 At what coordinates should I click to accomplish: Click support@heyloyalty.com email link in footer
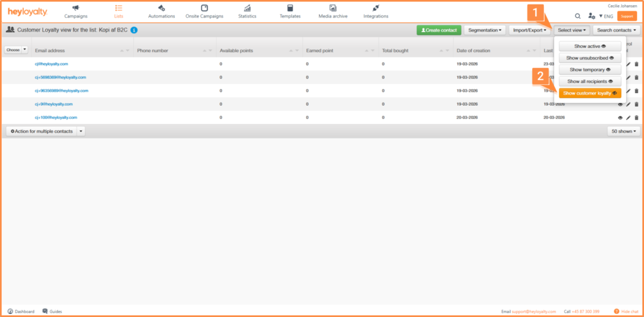tap(534, 312)
